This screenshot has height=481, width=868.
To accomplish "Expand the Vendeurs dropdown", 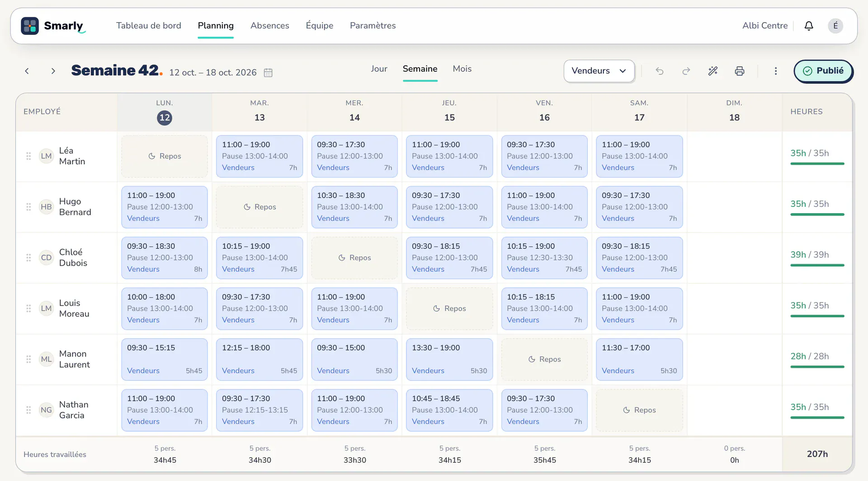I will click(599, 71).
